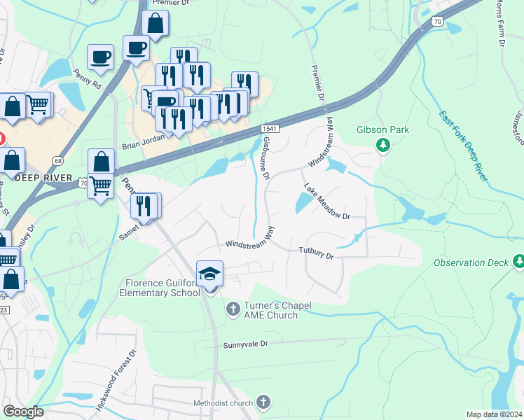The height and width of the screenshot is (420, 524).
Task: Click the 1541 route shield
Action: [270, 129]
